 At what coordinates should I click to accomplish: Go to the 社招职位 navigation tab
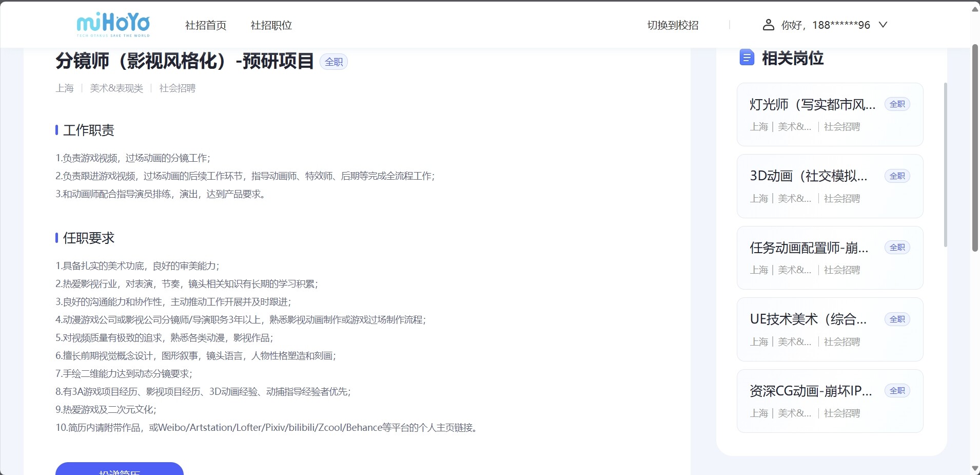click(x=271, y=25)
